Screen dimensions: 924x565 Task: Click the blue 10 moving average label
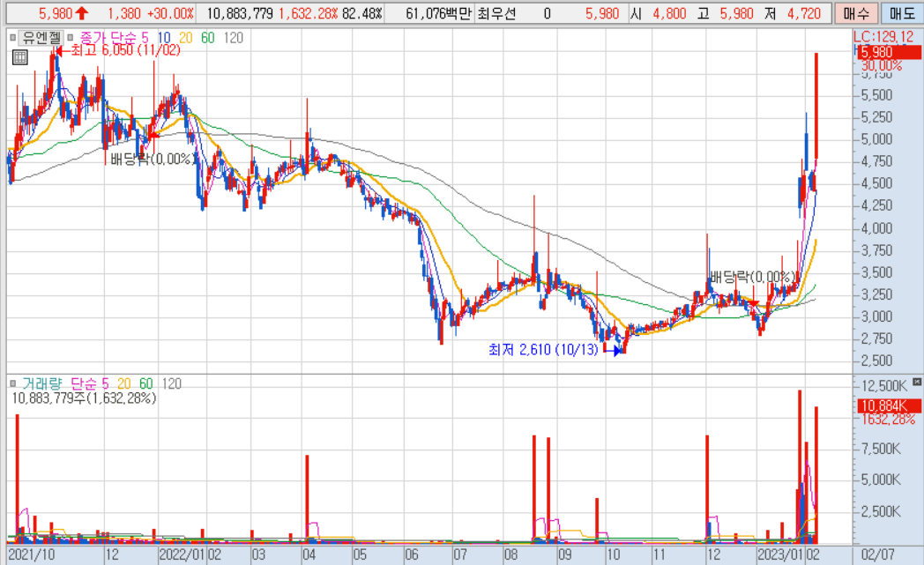click(x=163, y=38)
